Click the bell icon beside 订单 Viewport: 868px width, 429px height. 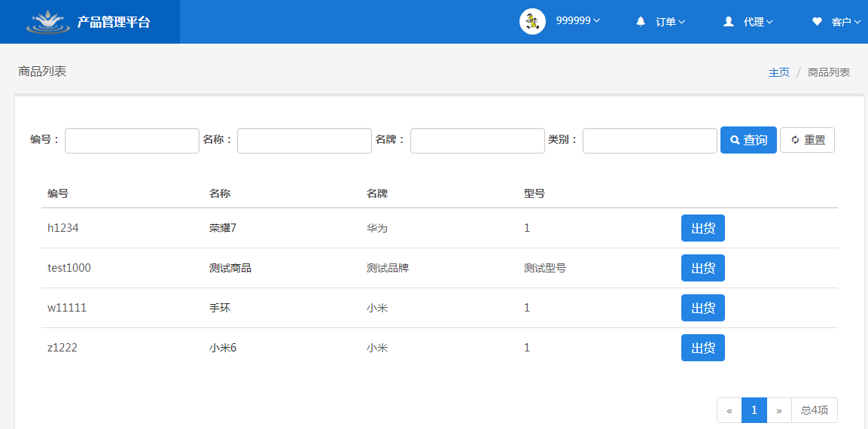[x=641, y=22]
